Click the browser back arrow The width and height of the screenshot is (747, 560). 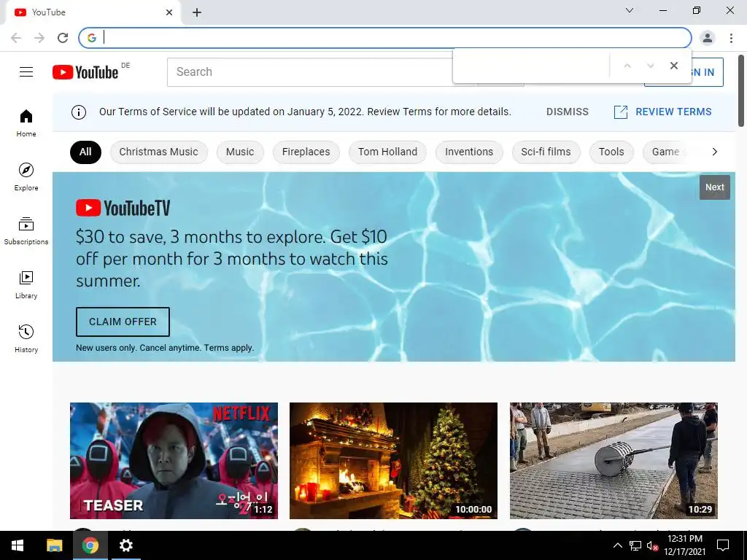point(16,38)
